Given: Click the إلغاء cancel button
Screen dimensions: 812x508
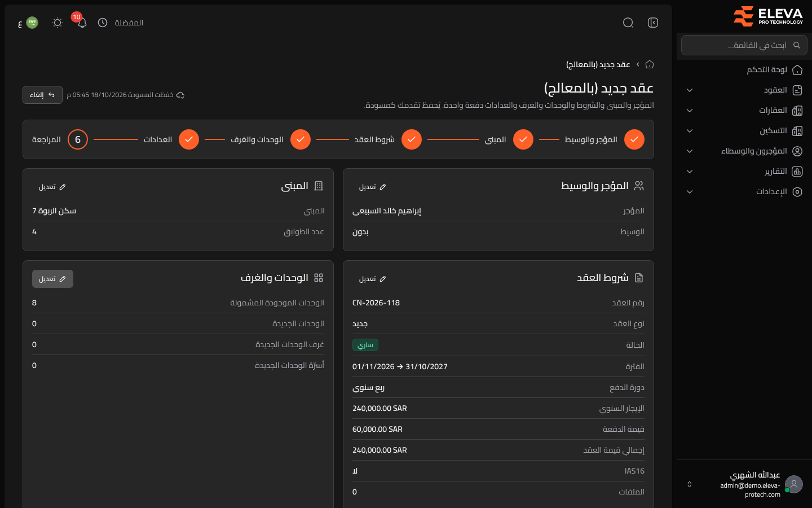Looking at the screenshot, I should coord(42,95).
